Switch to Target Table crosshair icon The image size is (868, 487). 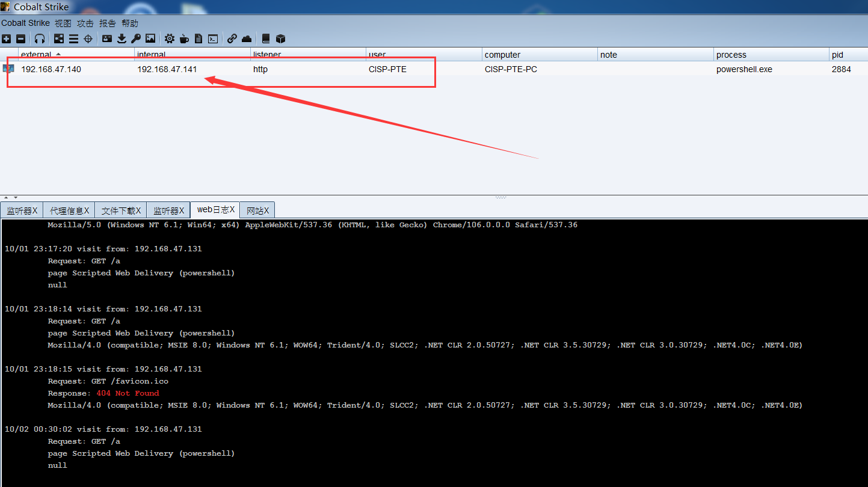tap(88, 38)
